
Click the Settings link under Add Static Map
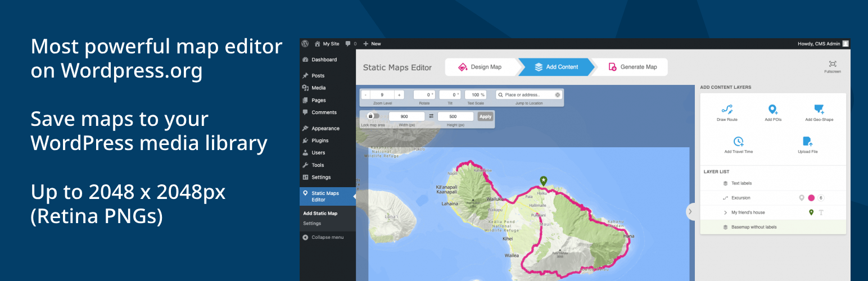(312, 223)
